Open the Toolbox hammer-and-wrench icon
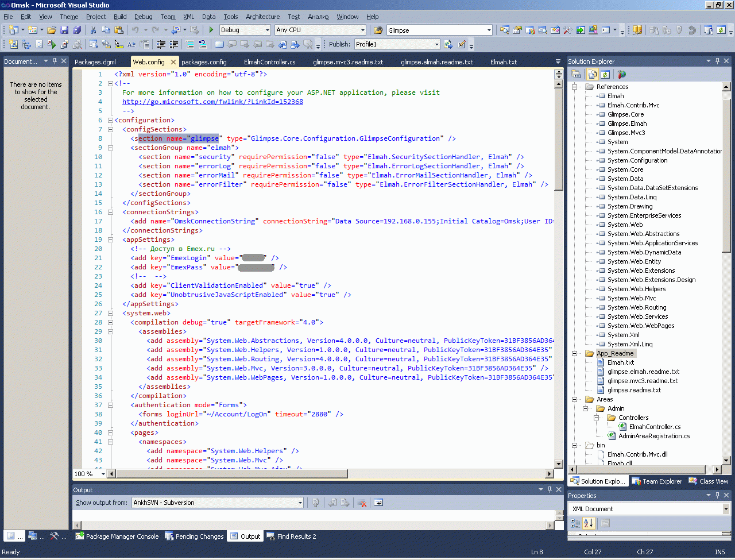 (568, 30)
